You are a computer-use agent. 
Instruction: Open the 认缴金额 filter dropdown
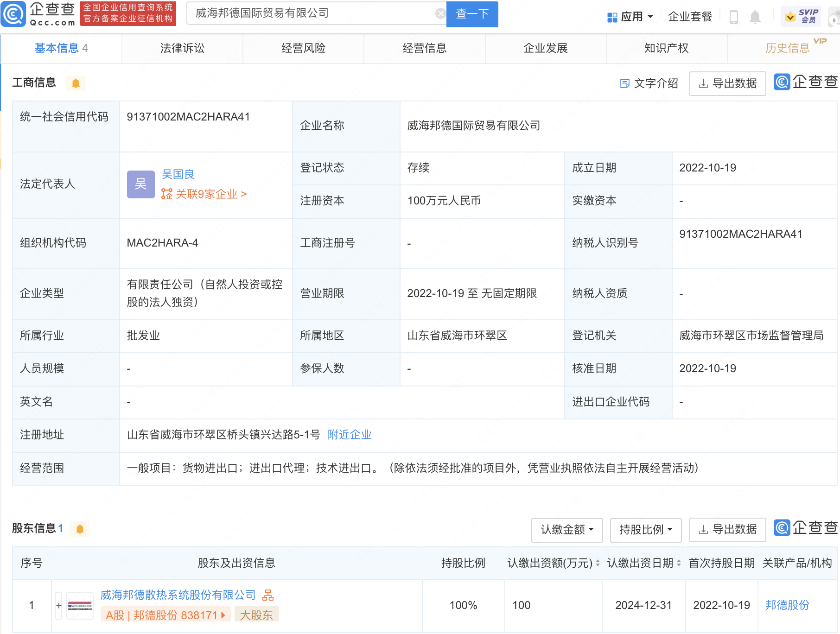tap(567, 530)
